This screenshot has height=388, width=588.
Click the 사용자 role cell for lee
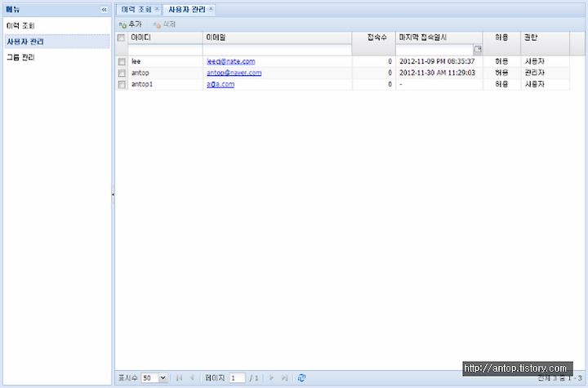tap(545, 61)
